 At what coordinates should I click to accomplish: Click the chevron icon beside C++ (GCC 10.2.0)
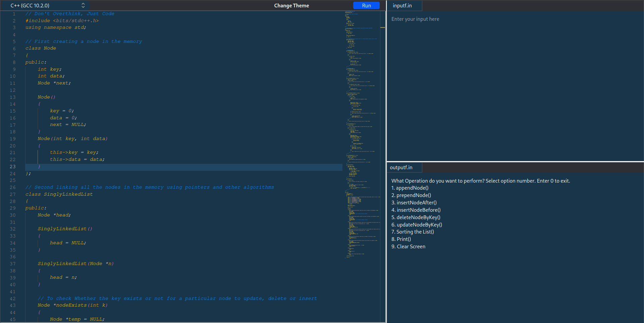tap(83, 5)
